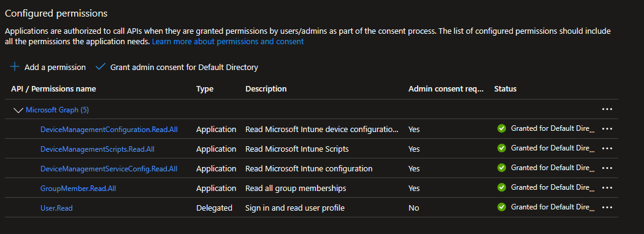Click Delegated type in User.Read row
Screen dimensions: 644x234
[x=215, y=208]
